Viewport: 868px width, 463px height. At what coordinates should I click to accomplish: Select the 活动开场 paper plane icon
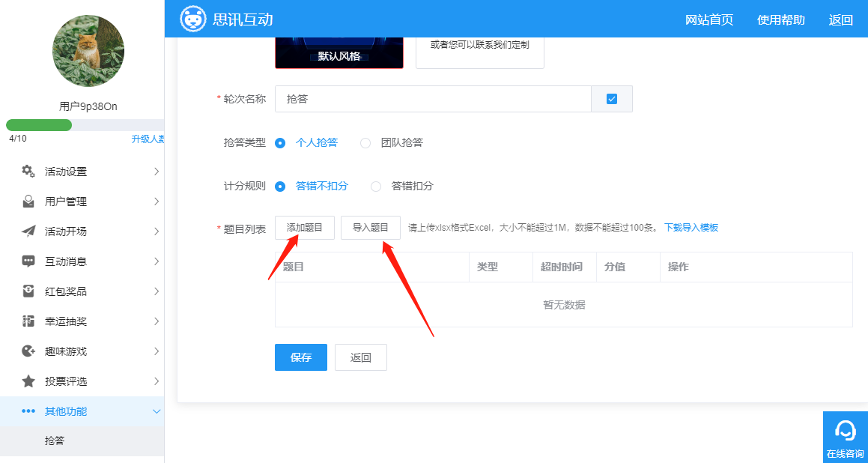[x=28, y=231]
